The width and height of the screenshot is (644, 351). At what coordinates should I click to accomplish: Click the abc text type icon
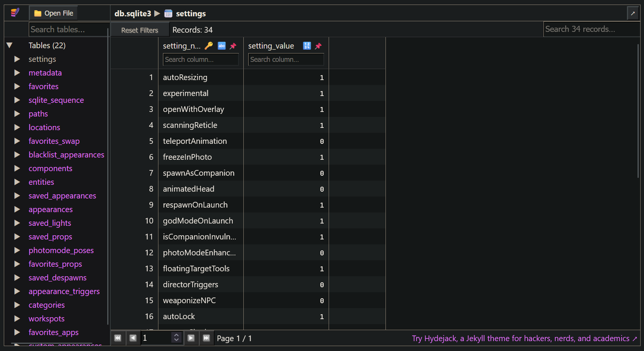[x=222, y=46]
